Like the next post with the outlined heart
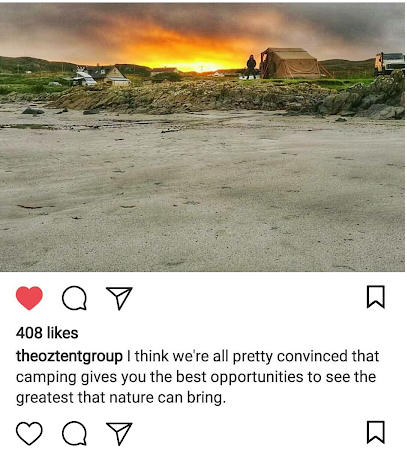Image resolution: width=407 pixels, height=452 pixels. coord(29,433)
